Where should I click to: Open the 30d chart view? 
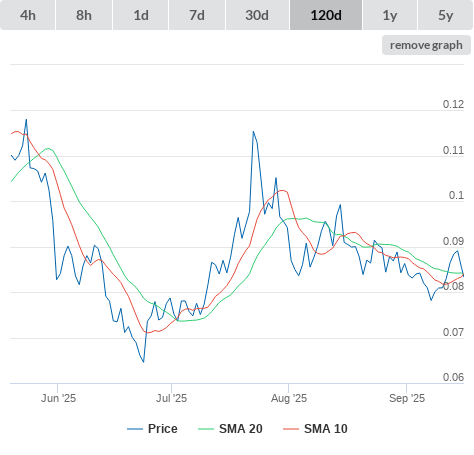(257, 15)
